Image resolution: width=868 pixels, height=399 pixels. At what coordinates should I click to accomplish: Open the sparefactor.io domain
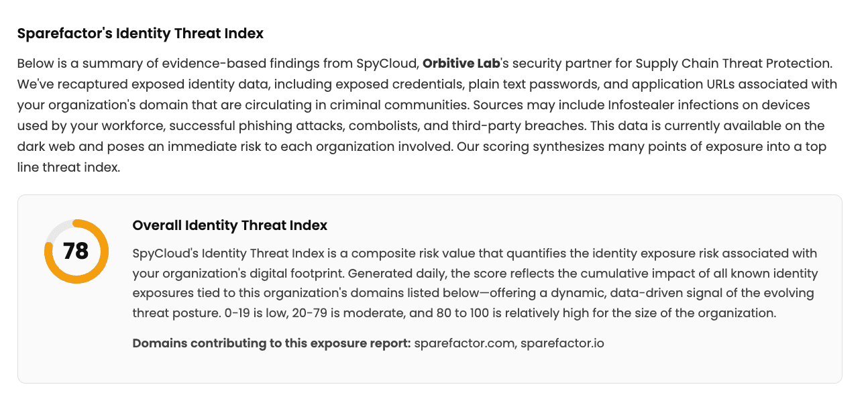pyautogui.click(x=562, y=343)
